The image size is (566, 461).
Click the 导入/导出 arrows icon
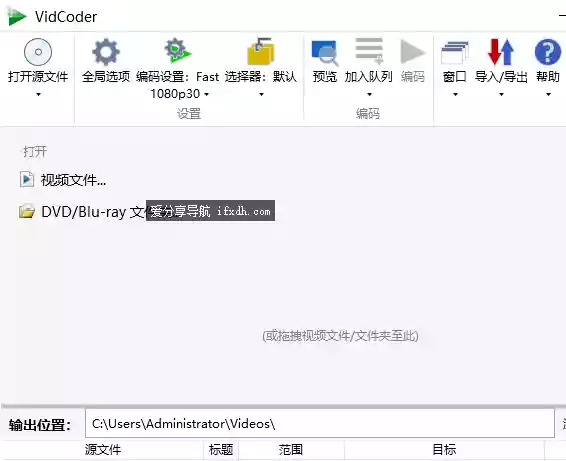(501, 52)
